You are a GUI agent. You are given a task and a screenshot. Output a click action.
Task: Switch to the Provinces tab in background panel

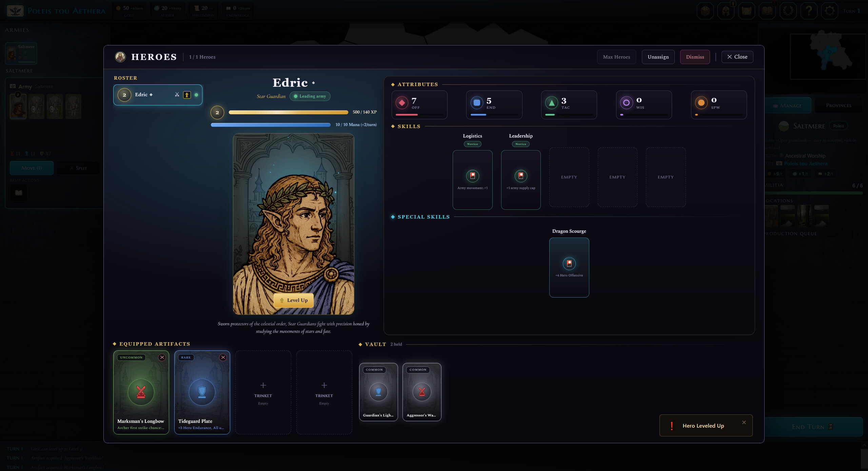pyautogui.click(x=839, y=105)
